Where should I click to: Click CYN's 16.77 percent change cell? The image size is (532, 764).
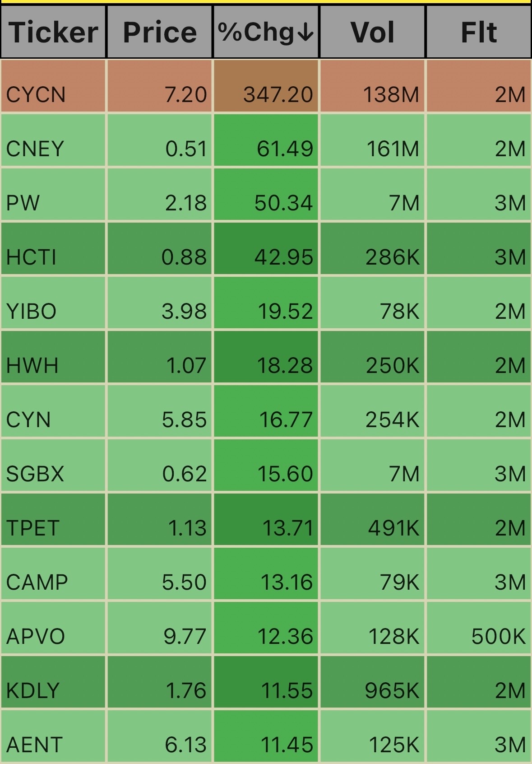(266, 411)
